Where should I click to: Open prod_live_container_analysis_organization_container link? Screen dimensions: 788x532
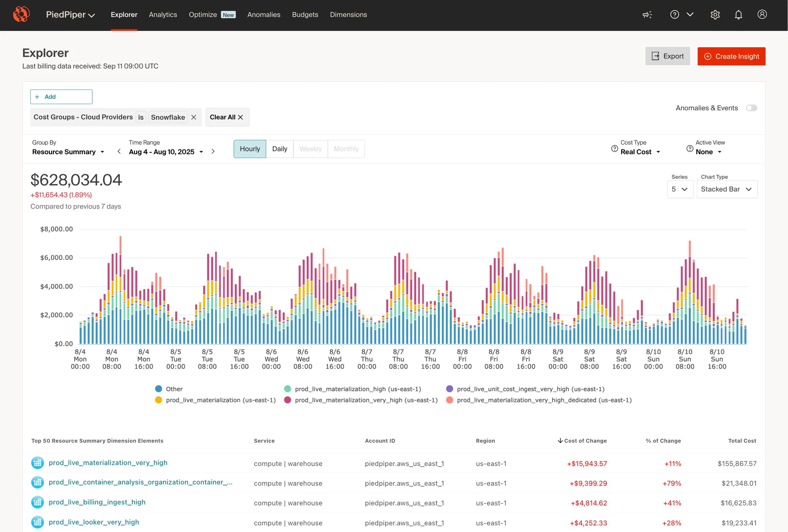coord(140,482)
